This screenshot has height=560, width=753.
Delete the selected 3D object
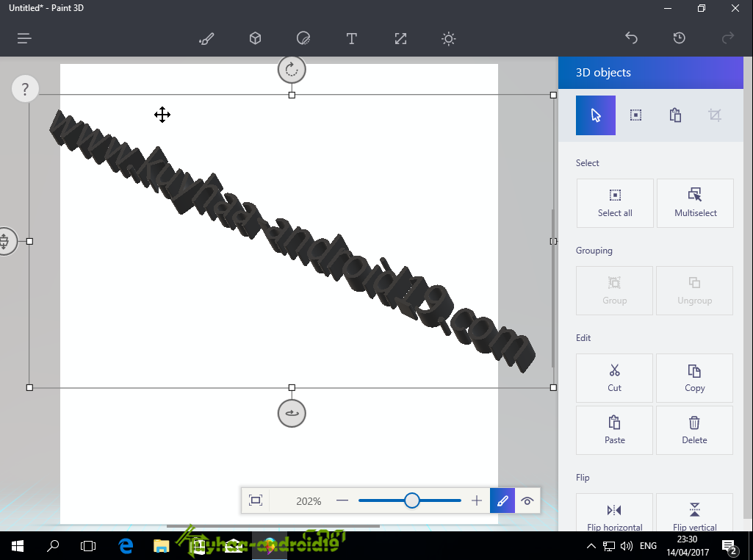click(x=694, y=431)
